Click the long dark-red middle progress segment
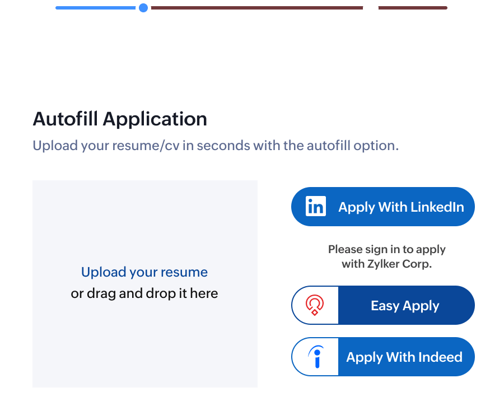The height and width of the screenshot is (420, 504). [257, 8]
